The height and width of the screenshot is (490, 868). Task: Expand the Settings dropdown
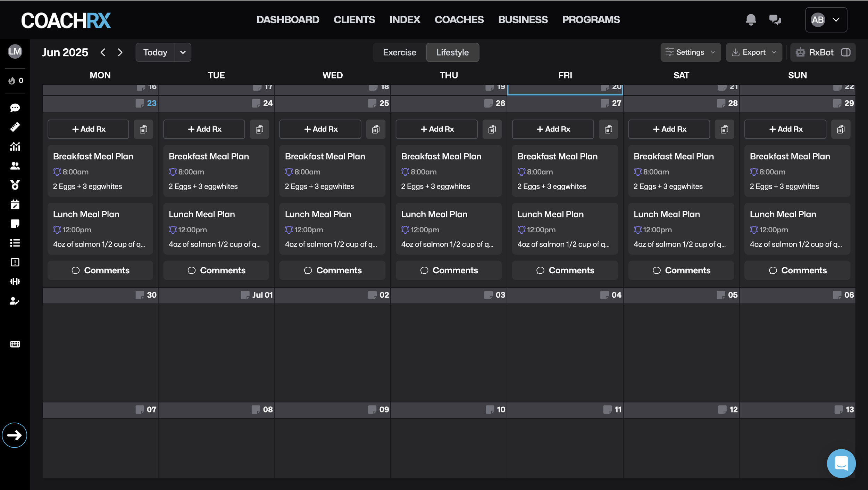690,52
